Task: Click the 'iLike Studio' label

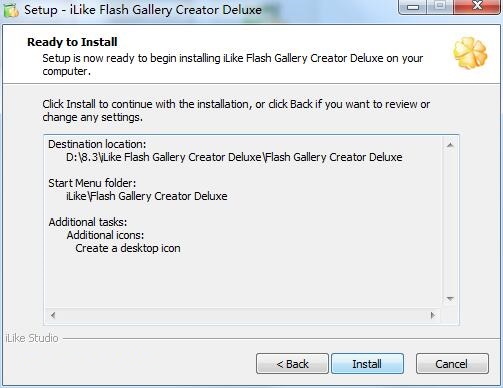Action: 32,338
